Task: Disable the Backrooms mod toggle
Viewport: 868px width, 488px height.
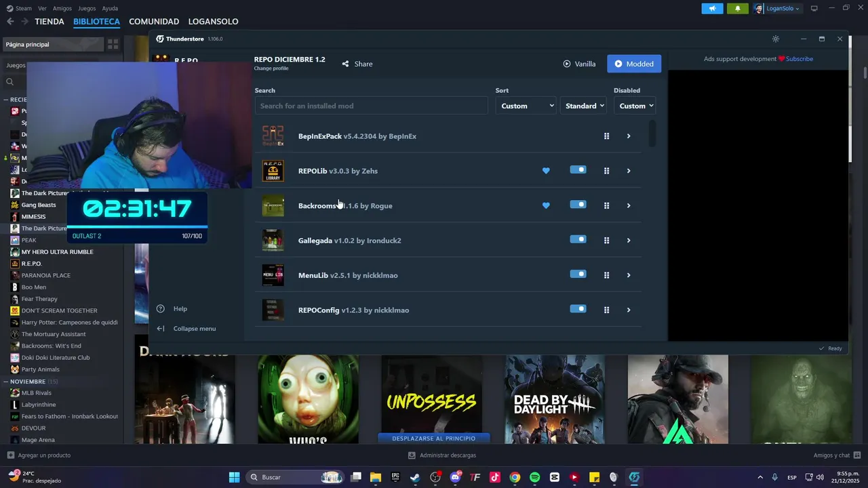Action: (578, 204)
